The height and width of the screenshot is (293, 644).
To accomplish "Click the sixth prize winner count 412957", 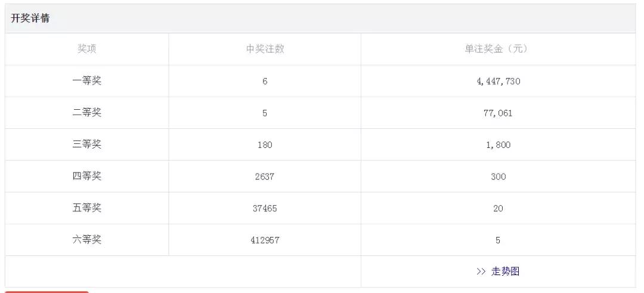I will [265, 240].
